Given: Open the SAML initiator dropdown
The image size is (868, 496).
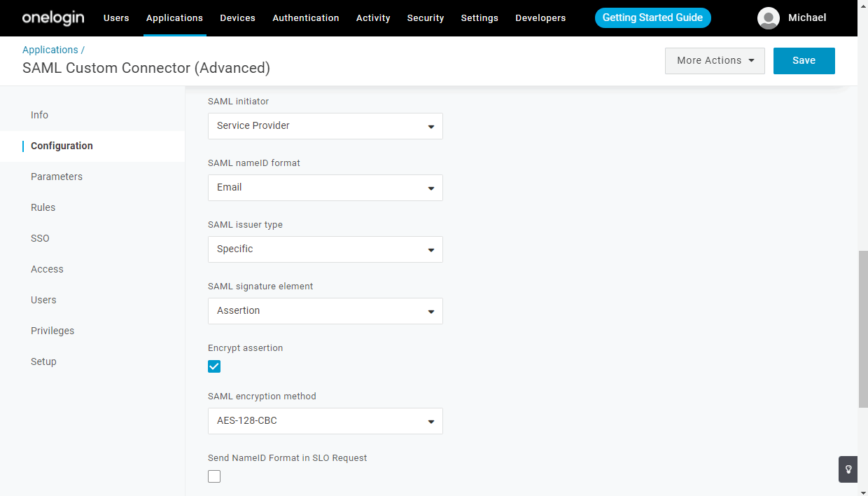Looking at the screenshot, I should pyautogui.click(x=325, y=126).
